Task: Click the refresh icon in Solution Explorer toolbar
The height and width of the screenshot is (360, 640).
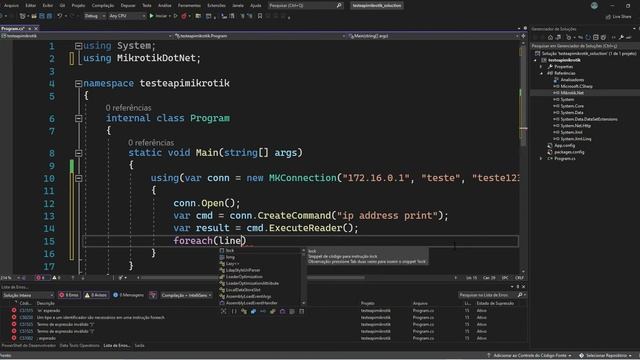Action: [588, 37]
